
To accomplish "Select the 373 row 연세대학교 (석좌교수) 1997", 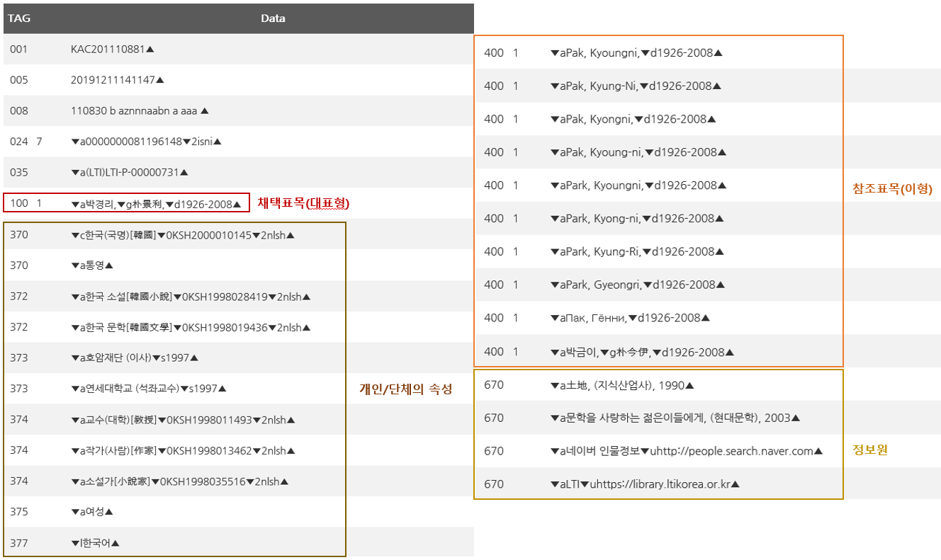I will (149, 389).
